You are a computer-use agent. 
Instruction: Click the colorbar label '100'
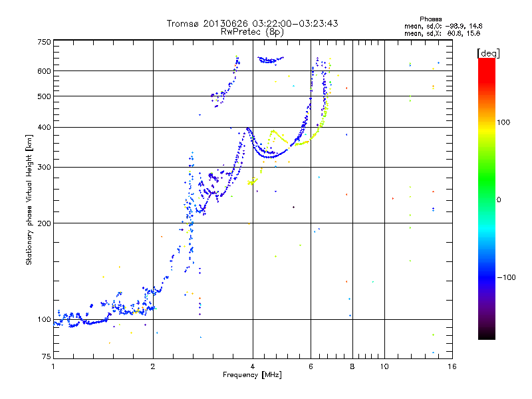pyautogui.click(x=503, y=122)
